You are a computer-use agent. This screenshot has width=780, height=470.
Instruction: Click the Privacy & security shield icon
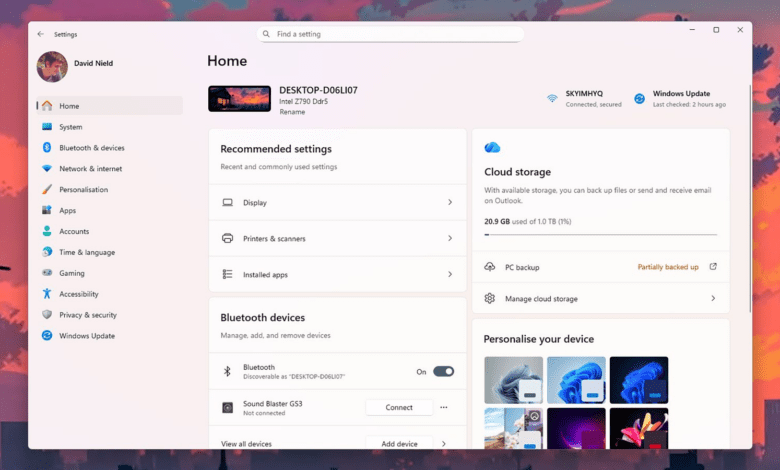[47, 314]
